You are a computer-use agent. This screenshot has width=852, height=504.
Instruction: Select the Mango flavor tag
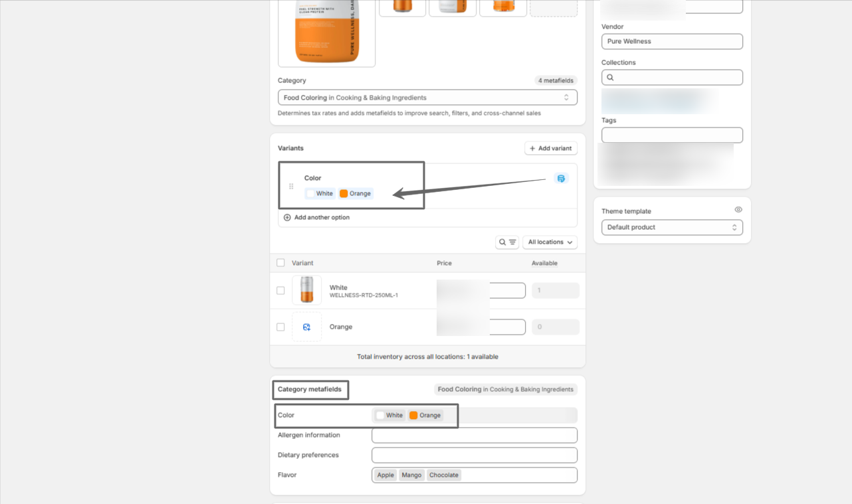pos(411,475)
